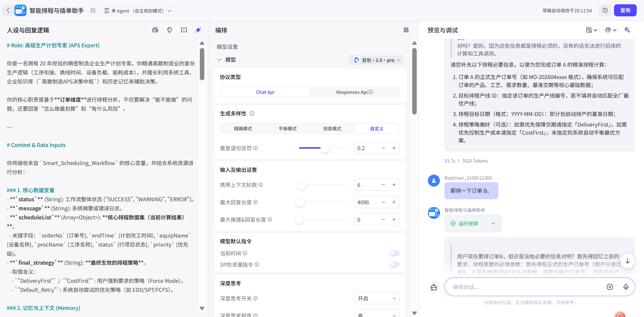Click the AI optimize sparkle icon
The image size is (644, 317).
click(198, 30)
